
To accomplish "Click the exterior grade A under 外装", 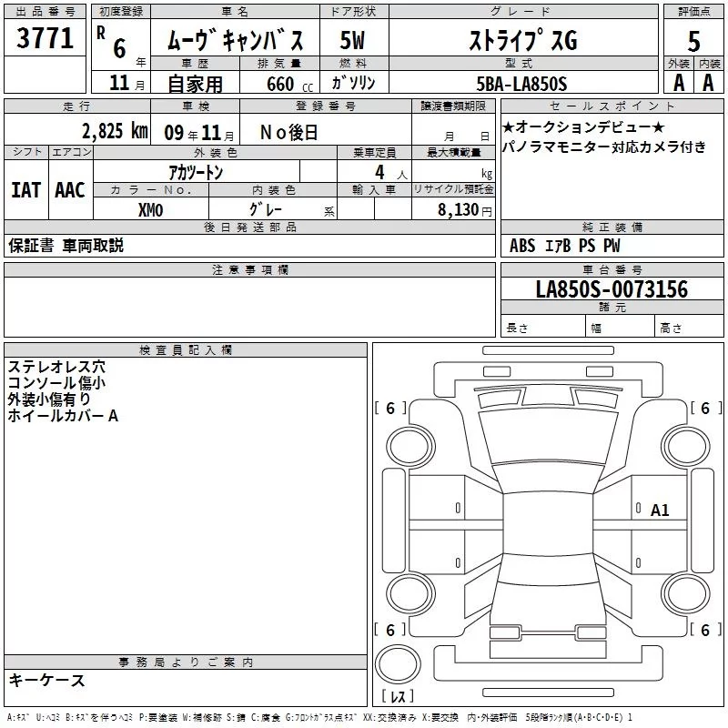I will pyautogui.click(x=679, y=83).
